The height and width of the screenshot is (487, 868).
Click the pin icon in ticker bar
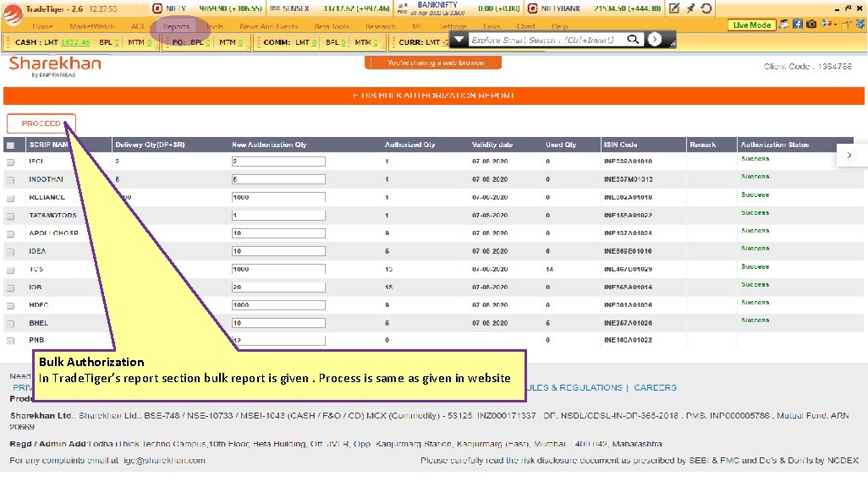(x=690, y=8)
